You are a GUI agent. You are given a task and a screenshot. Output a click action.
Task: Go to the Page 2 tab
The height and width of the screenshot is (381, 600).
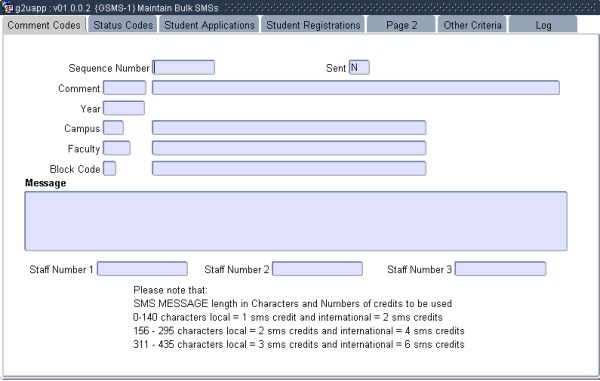pyautogui.click(x=401, y=25)
